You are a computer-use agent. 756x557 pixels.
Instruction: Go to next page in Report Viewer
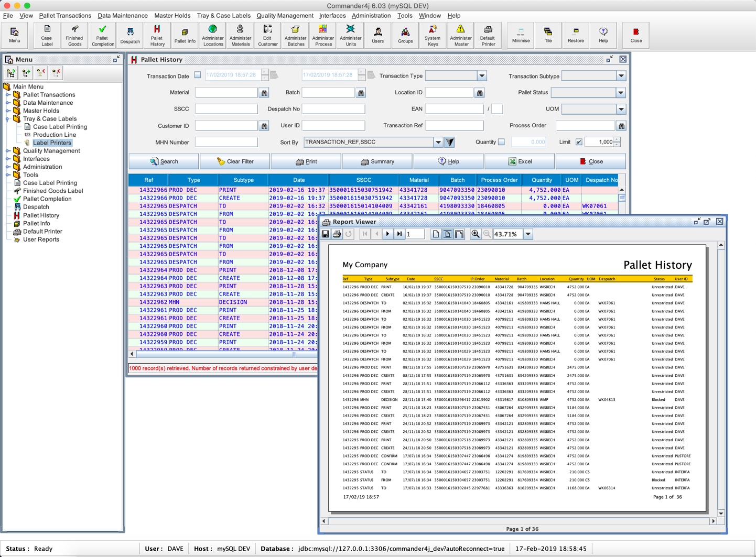coord(388,234)
